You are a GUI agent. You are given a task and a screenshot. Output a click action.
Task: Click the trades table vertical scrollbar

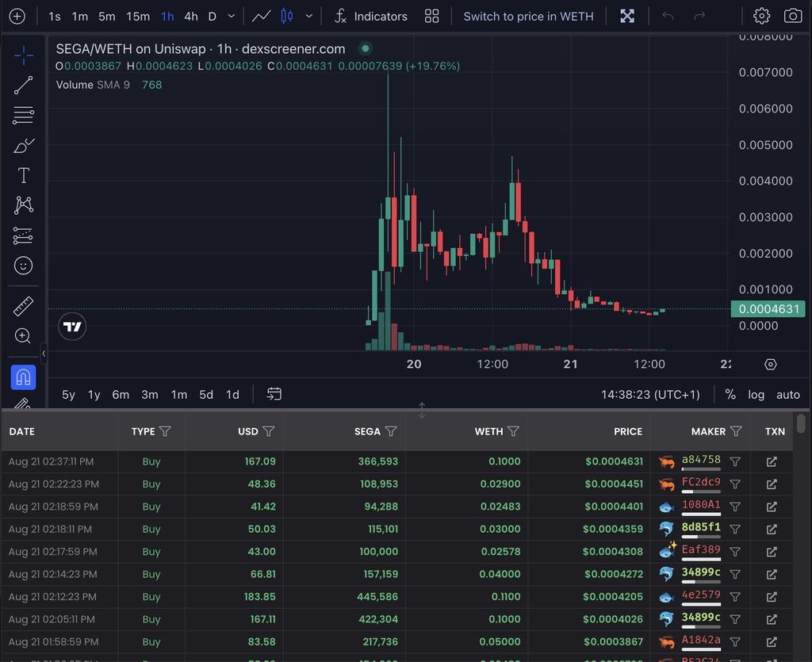(801, 423)
